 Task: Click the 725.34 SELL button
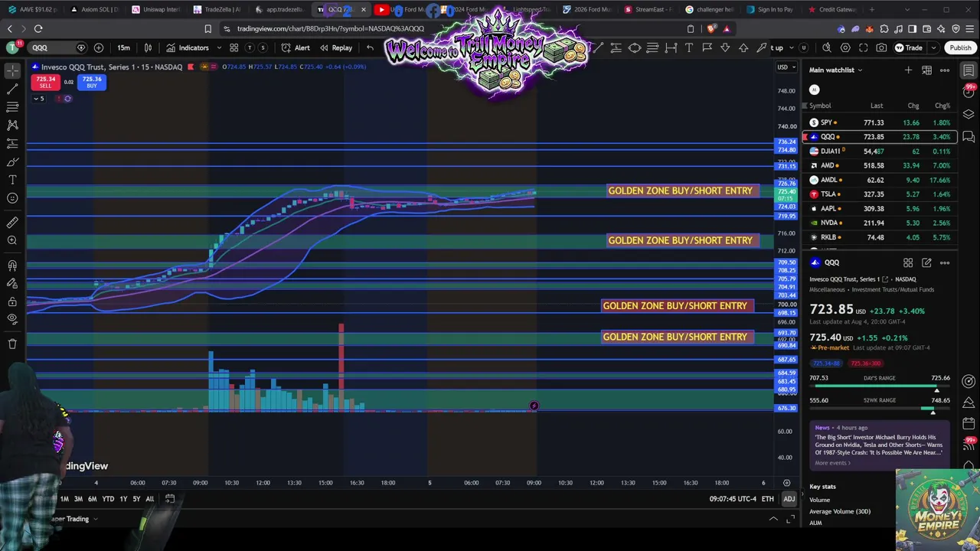pyautogui.click(x=45, y=82)
